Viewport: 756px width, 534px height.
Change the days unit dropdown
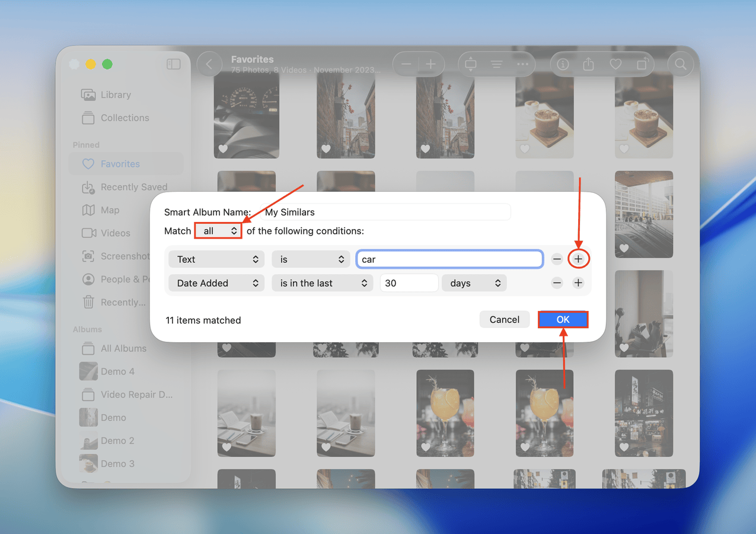pyautogui.click(x=474, y=283)
